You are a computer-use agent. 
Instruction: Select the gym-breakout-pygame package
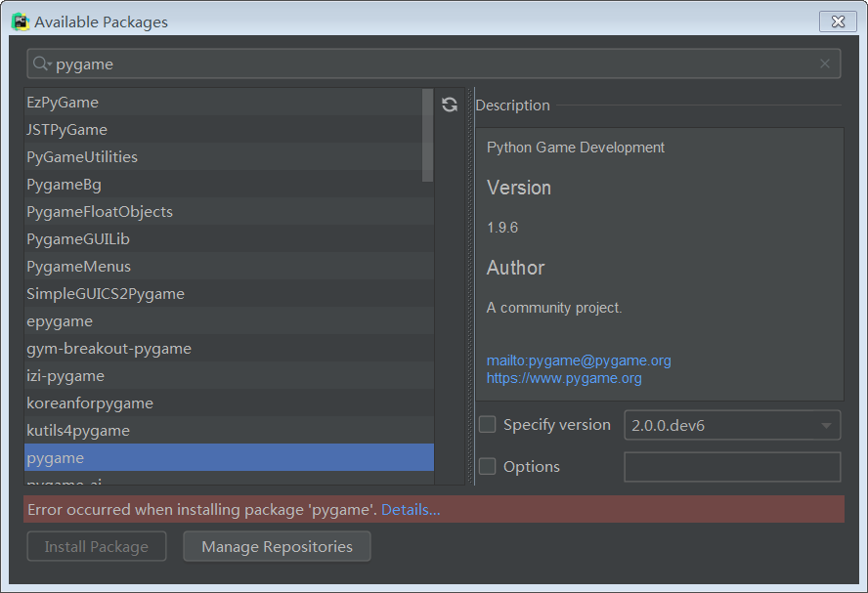click(x=229, y=349)
